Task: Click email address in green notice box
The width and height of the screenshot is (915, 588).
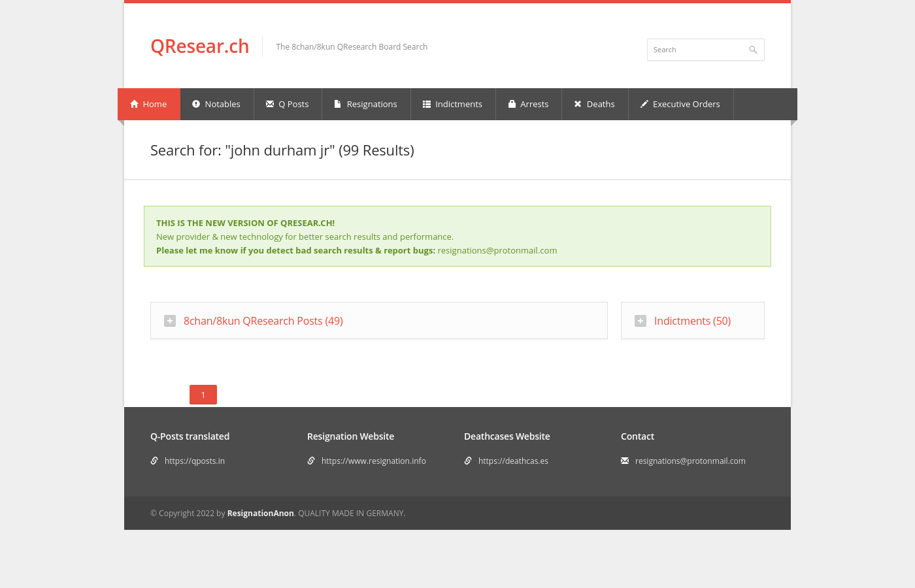Action: coord(497,250)
